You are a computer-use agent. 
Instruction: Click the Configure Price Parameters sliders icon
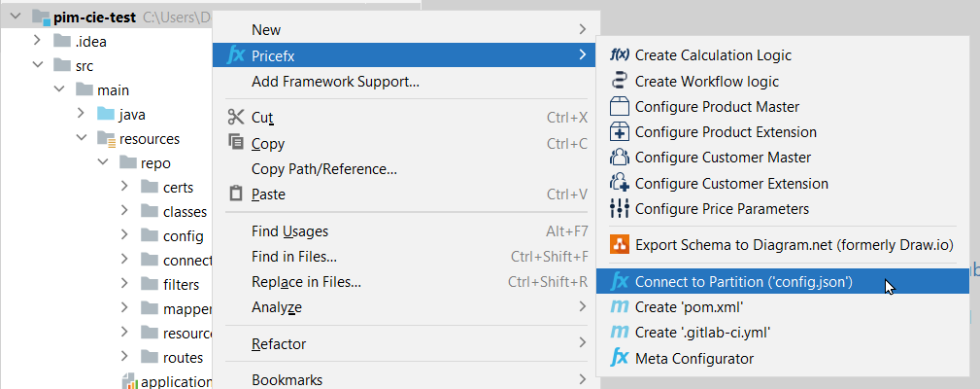[x=619, y=208]
